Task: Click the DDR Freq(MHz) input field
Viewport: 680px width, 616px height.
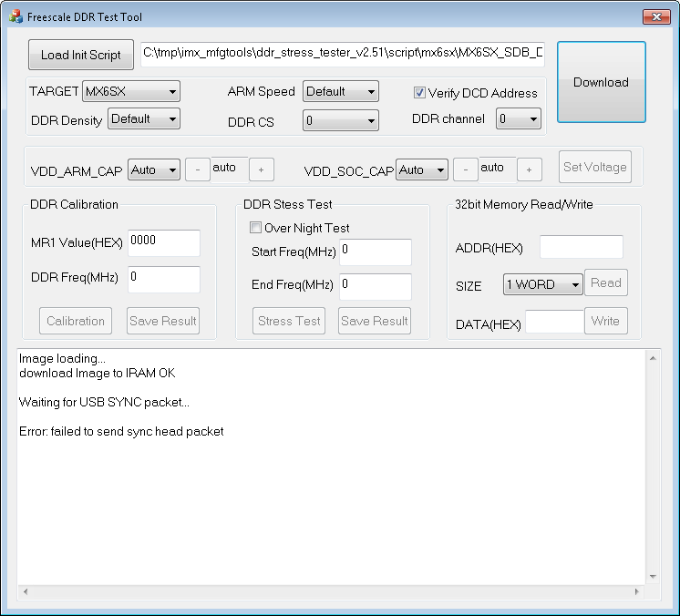Action: (164, 279)
